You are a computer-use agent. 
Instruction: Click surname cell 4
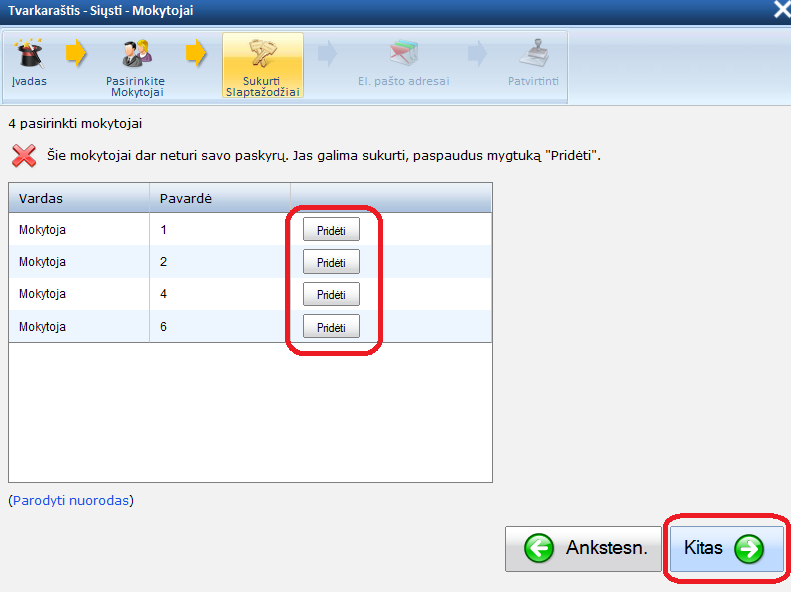pos(220,294)
